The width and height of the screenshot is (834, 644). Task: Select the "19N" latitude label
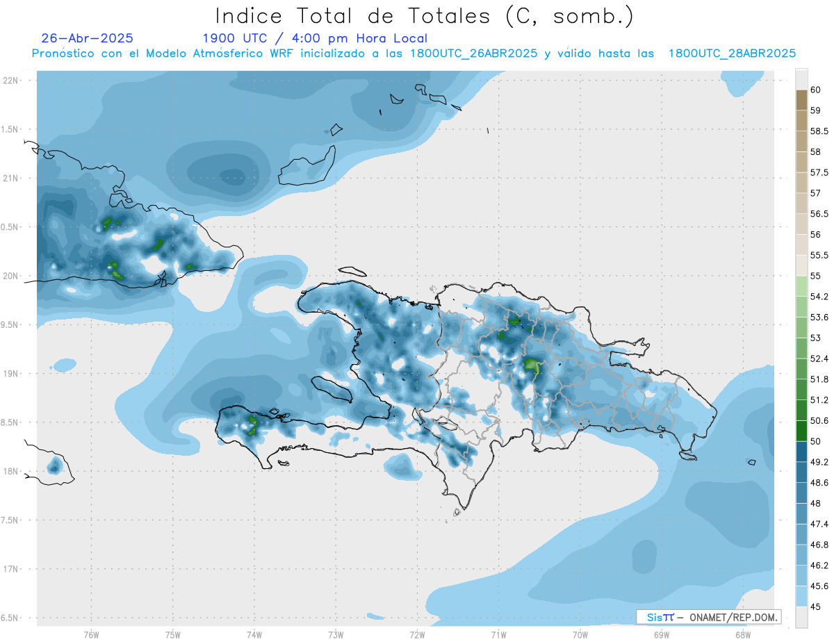coord(11,373)
